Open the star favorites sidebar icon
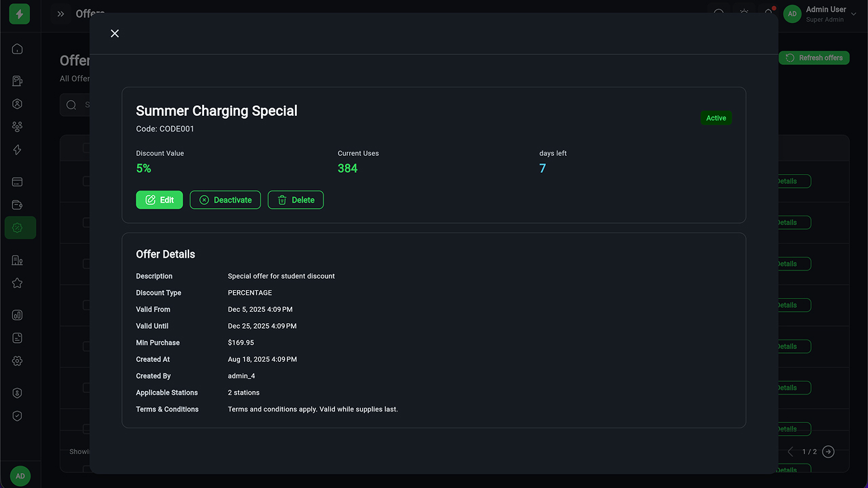 [18, 283]
